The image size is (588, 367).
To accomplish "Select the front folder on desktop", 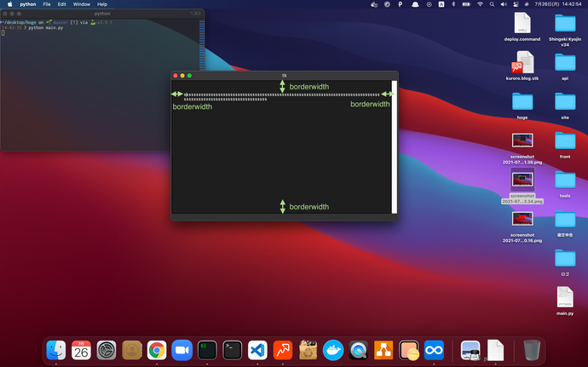I will 565,145.
